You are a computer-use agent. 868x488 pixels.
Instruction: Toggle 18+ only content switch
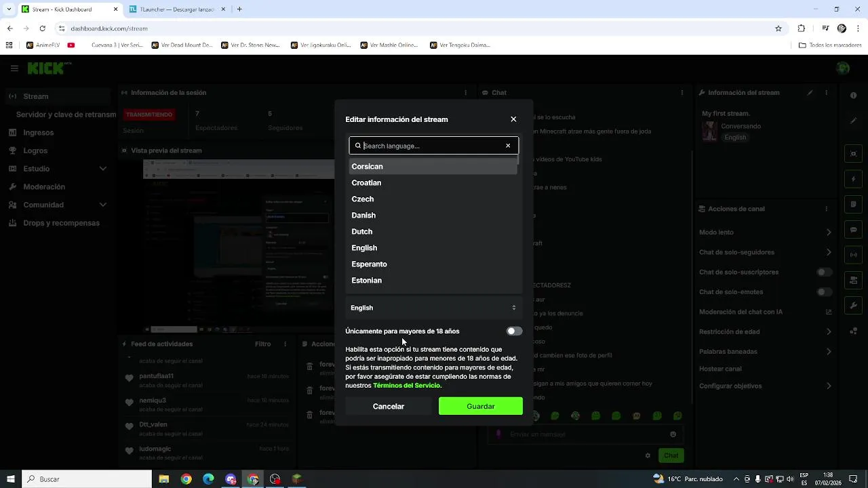click(514, 331)
